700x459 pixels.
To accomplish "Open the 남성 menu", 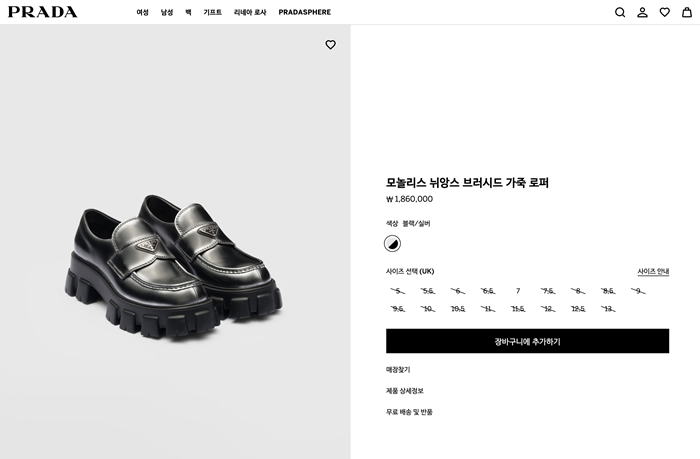I will point(167,12).
